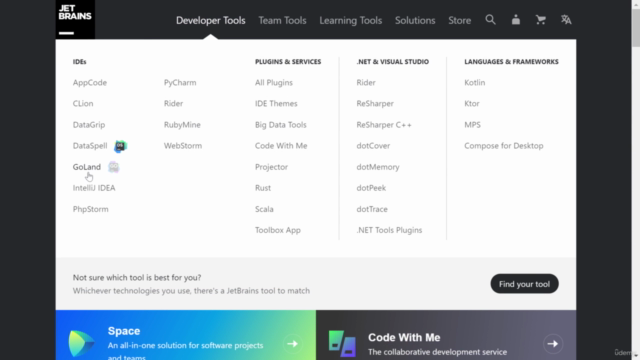Open the search magnifier icon

coord(490,20)
